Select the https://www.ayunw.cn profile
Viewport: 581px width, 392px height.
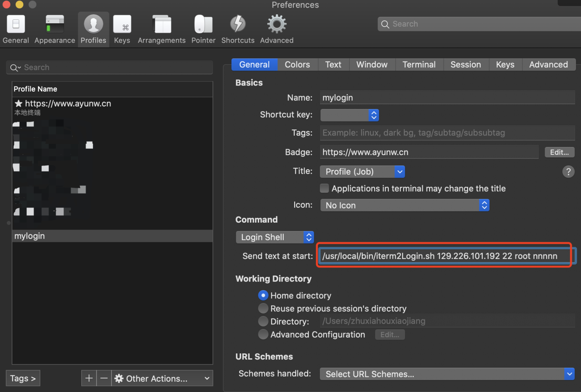tap(113, 107)
